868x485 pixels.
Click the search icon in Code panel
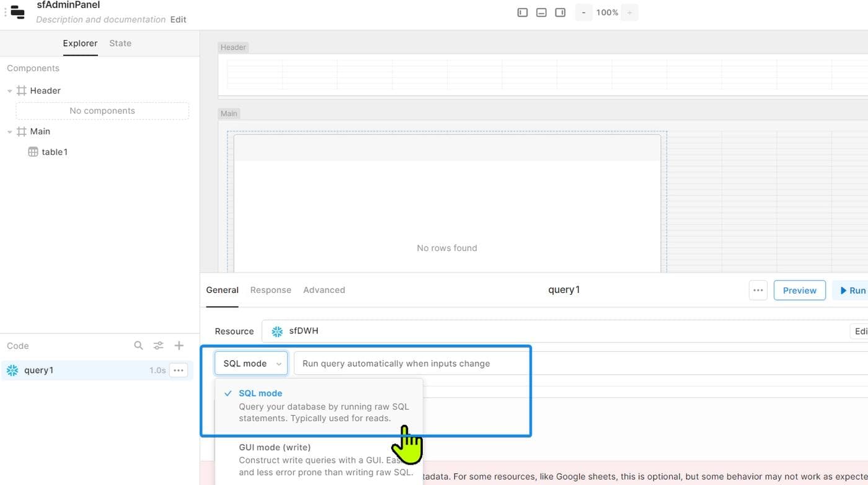[x=139, y=346]
